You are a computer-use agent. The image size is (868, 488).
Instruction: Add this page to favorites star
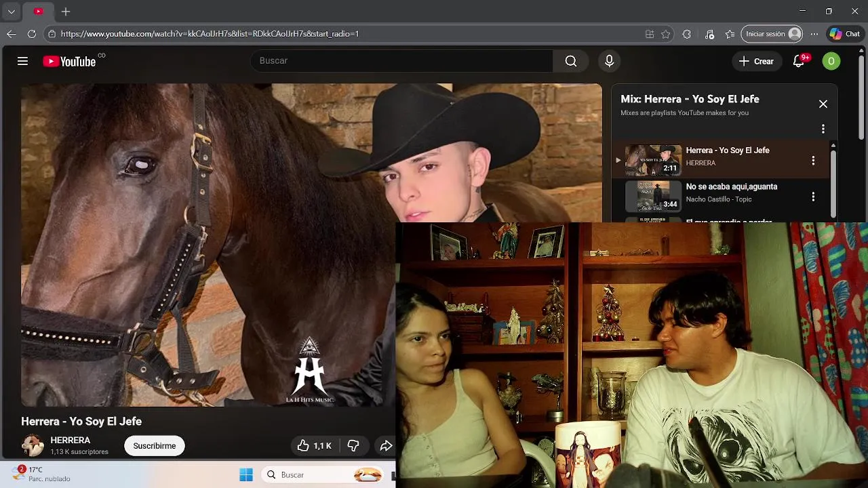click(x=666, y=34)
